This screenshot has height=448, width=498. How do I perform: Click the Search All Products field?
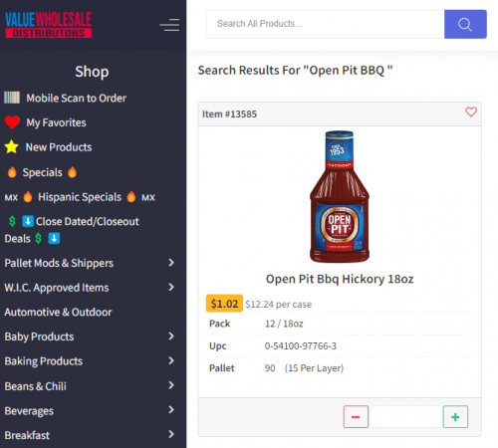(x=326, y=24)
